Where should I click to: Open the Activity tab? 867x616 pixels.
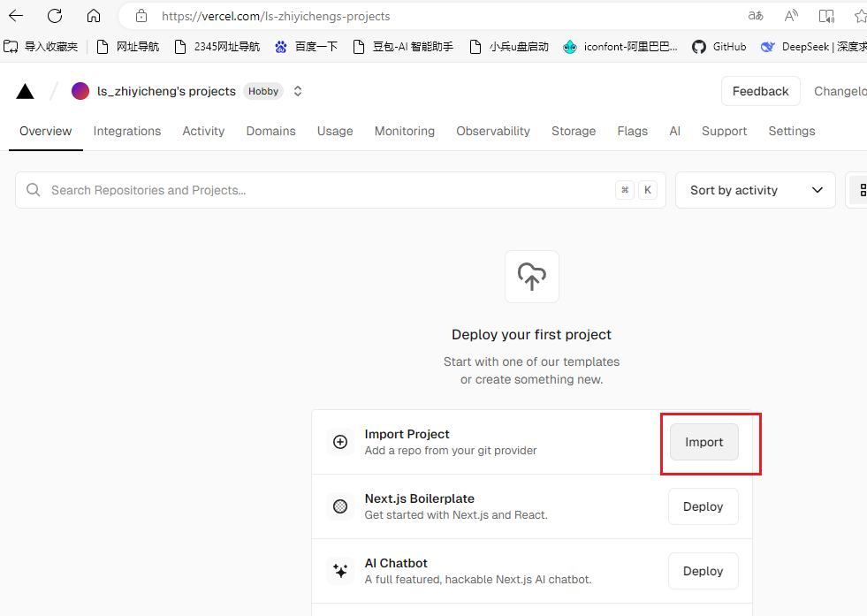point(203,131)
